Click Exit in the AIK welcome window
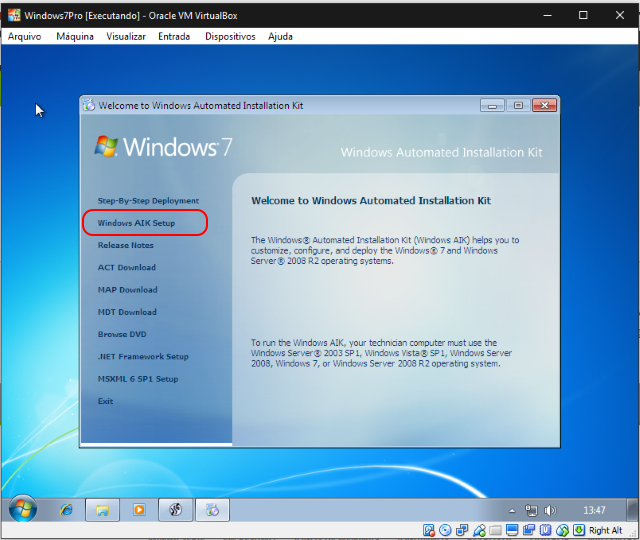Viewport: 640px width, 540px height. [105, 401]
